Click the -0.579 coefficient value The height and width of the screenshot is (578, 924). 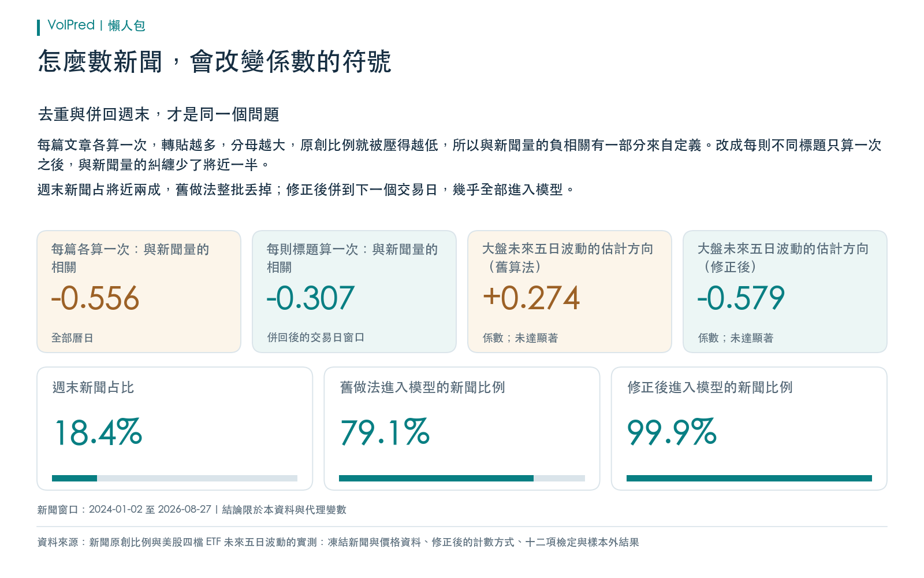(x=741, y=298)
